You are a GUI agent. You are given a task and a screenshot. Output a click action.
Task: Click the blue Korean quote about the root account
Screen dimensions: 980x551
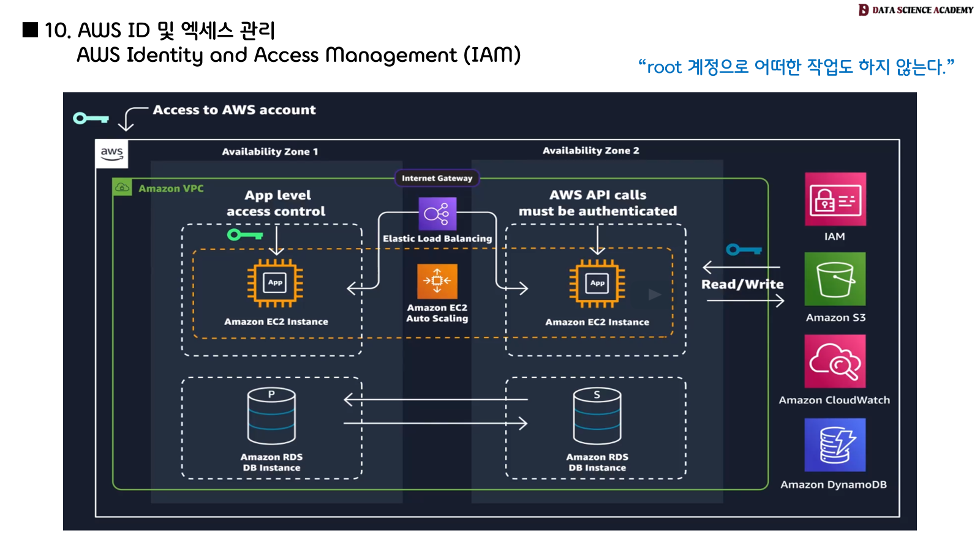pyautogui.click(x=796, y=66)
